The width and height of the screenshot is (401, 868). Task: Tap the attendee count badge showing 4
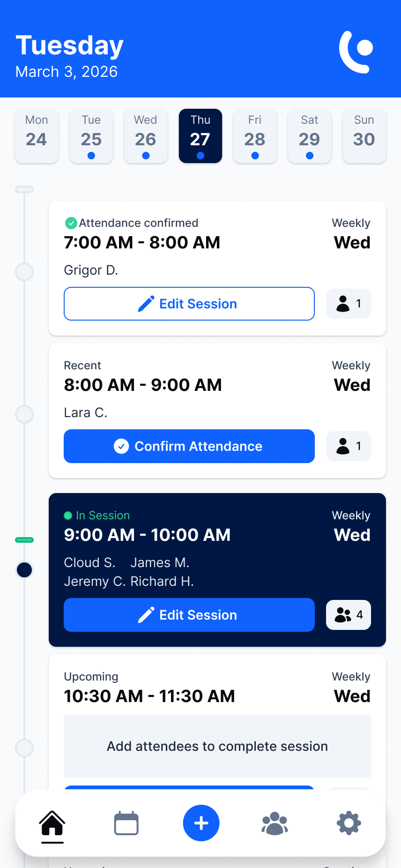click(x=348, y=614)
